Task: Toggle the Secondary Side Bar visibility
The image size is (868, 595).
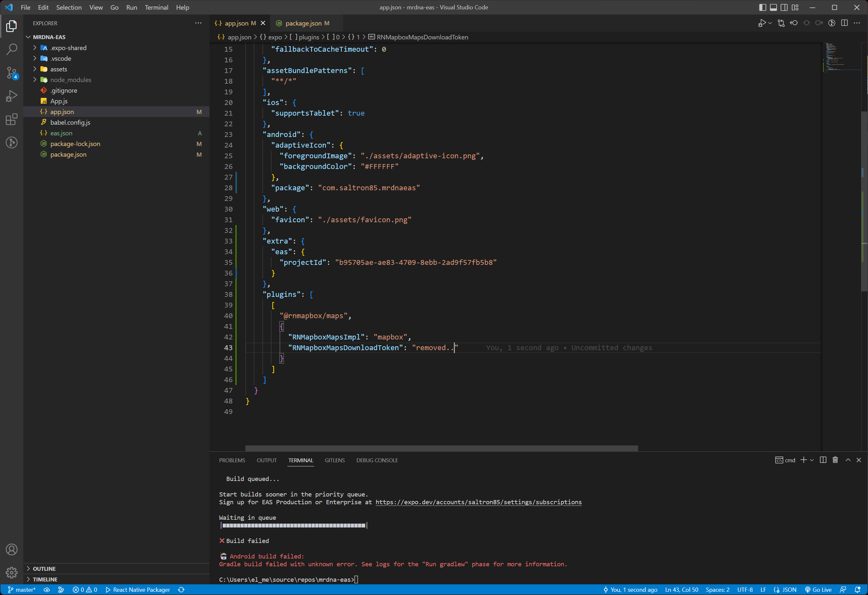Action: 784,7
